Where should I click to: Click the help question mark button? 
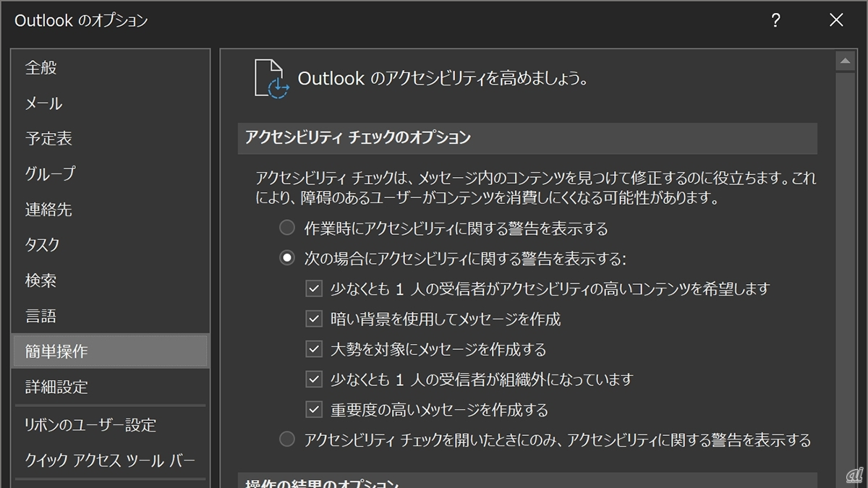[775, 20]
